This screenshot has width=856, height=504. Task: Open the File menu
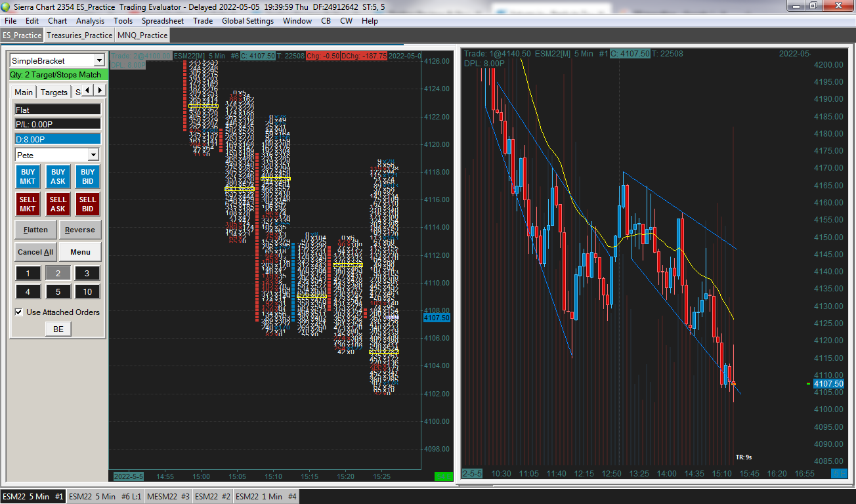pos(11,21)
